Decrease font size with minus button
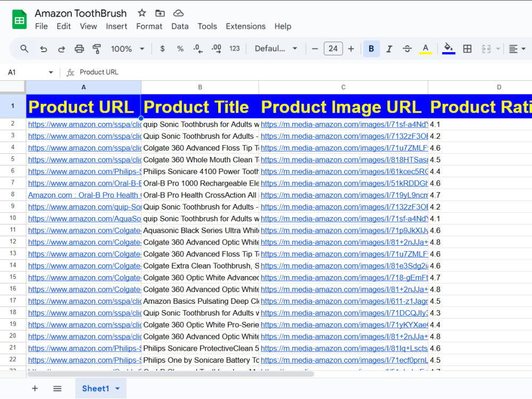Image resolution: width=532 pixels, height=399 pixels. [315, 48]
